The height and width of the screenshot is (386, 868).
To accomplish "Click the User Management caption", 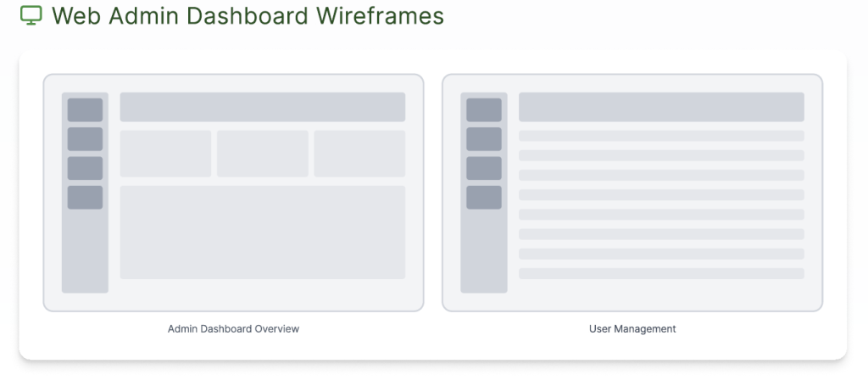I will pos(632,329).
